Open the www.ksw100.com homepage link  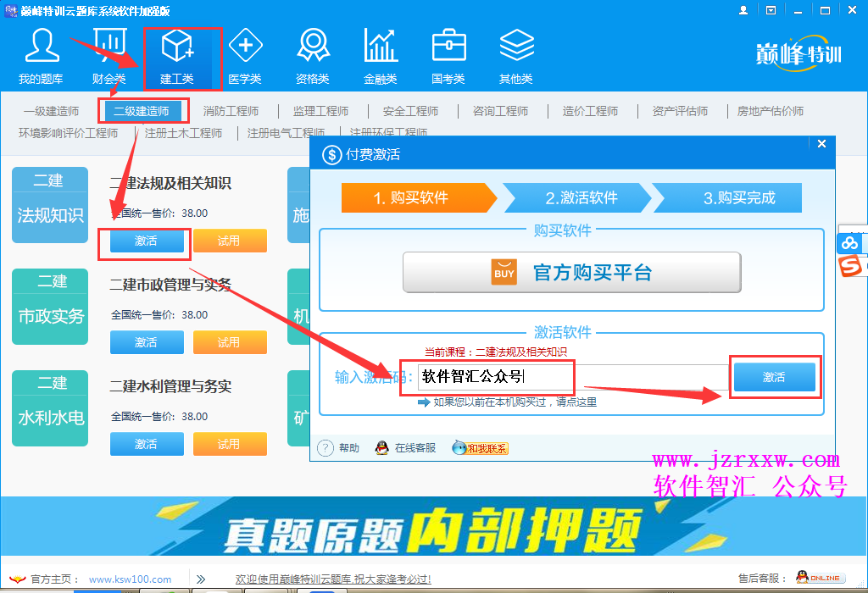[130, 579]
